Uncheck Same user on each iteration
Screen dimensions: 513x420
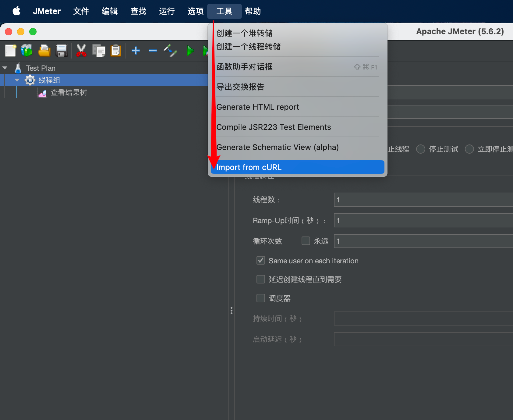pos(261,261)
